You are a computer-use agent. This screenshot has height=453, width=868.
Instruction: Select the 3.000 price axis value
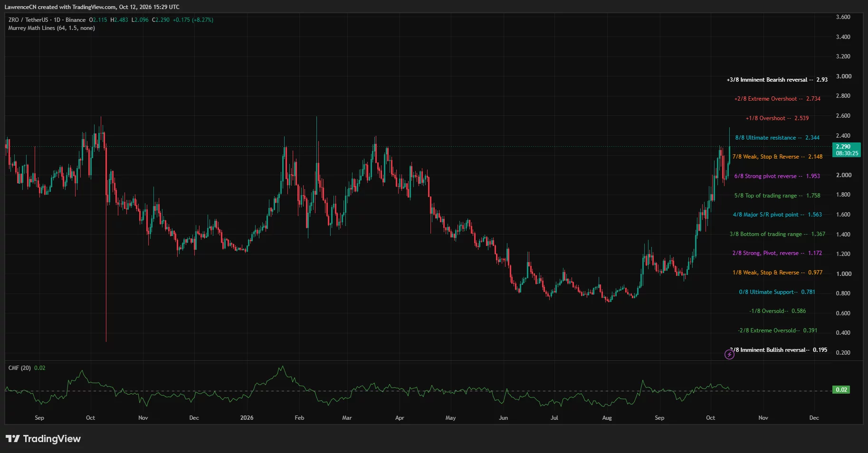tap(843, 76)
